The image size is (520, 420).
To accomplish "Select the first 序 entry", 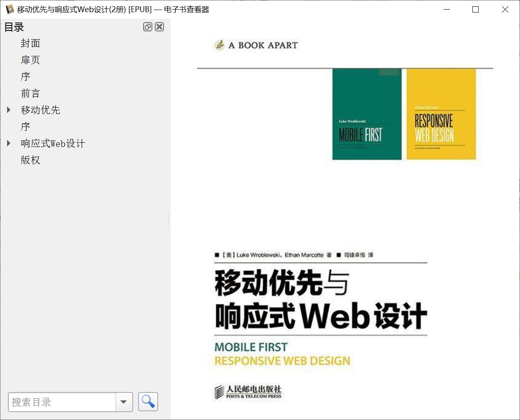I will click(25, 77).
